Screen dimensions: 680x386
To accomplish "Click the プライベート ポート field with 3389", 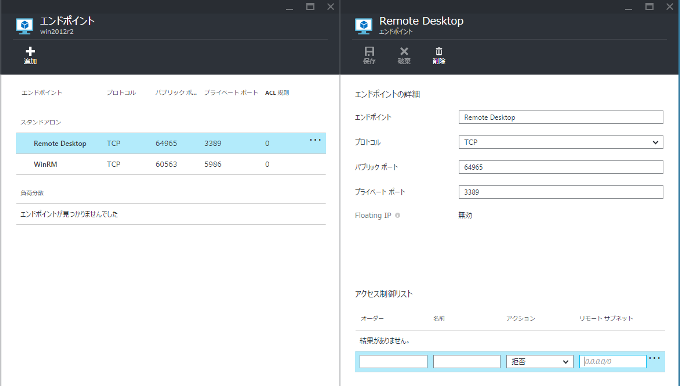I will 561,192.
